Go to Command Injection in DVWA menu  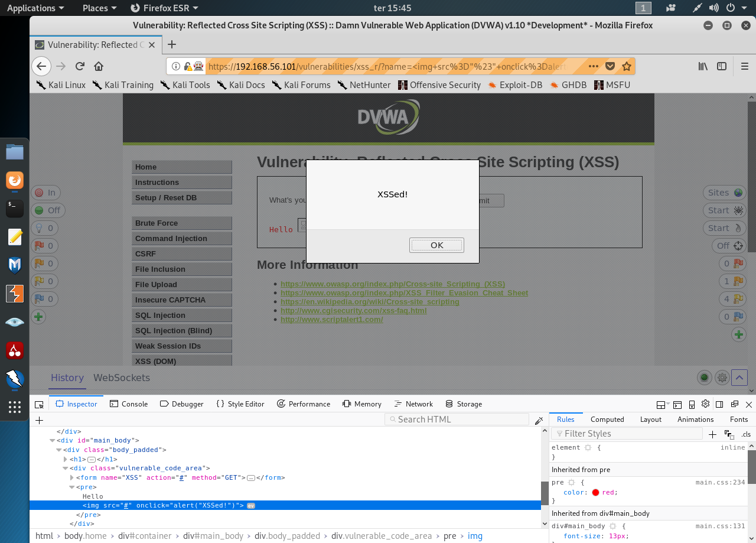pos(182,239)
